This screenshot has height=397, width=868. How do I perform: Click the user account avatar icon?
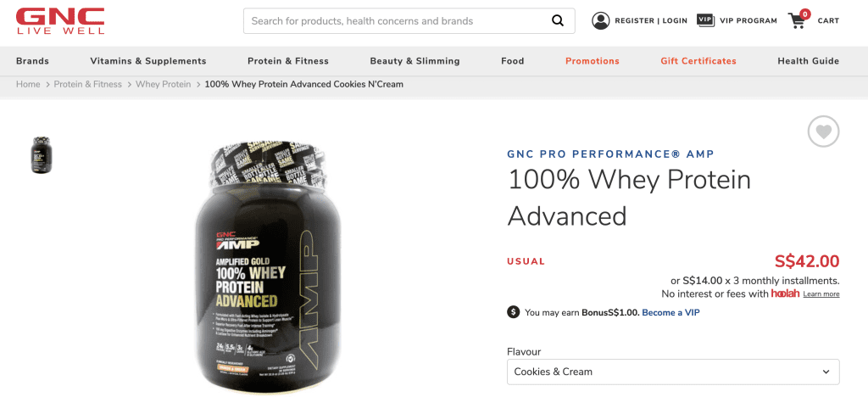coord(601,20)
